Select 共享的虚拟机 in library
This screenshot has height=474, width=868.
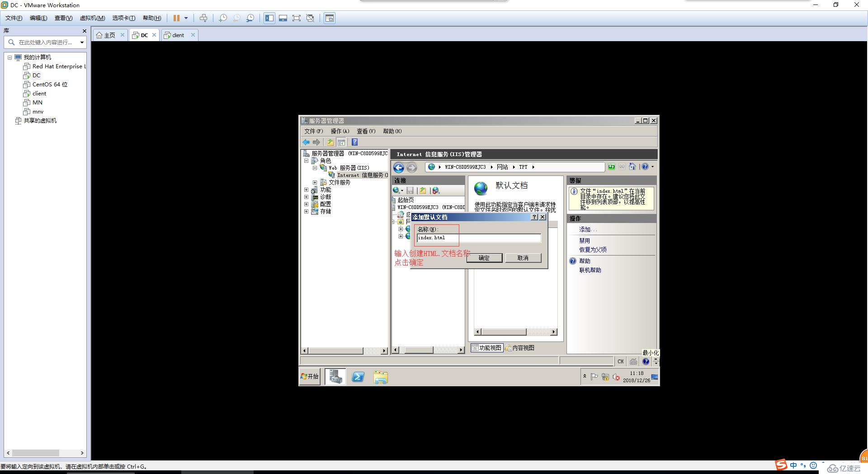(x=36, y=121)
